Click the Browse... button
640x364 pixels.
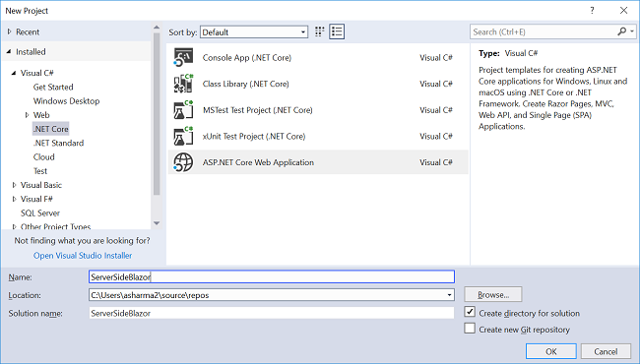click(x=493, y=294)
